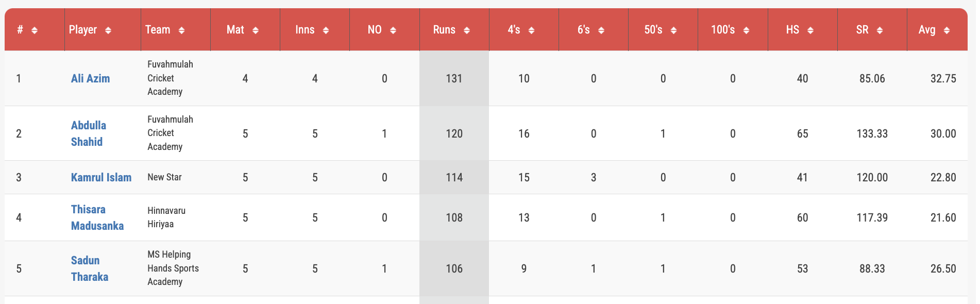Sort highest score via HS arrows
The image size is (980, 304).
810,30
